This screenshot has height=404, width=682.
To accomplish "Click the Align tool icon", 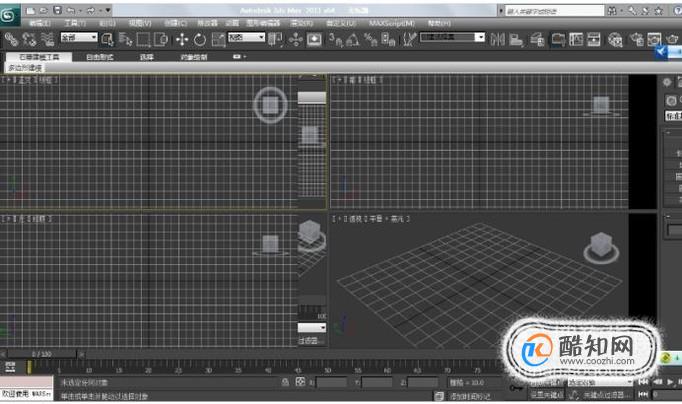I will click(516, 40).
